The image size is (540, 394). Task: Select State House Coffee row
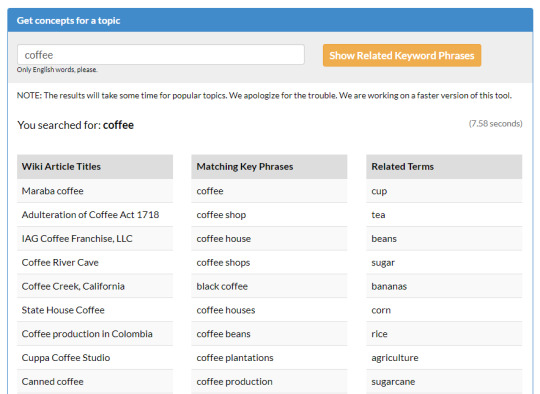95,310
